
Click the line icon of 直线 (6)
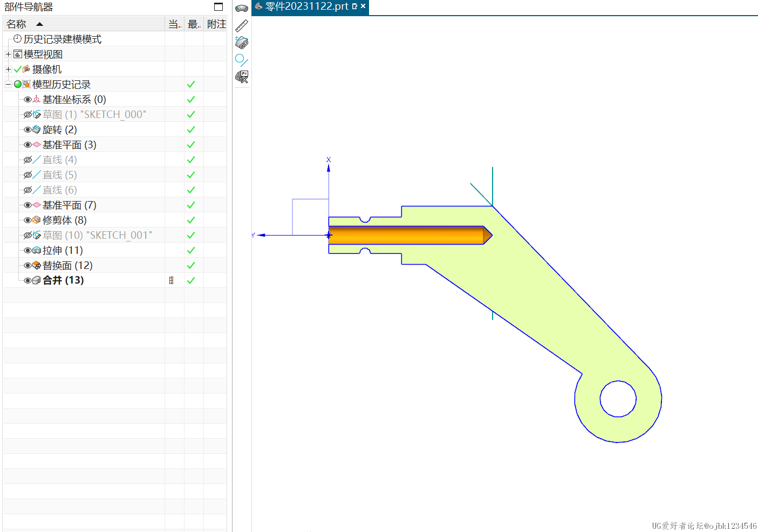[x=37, y=190]
